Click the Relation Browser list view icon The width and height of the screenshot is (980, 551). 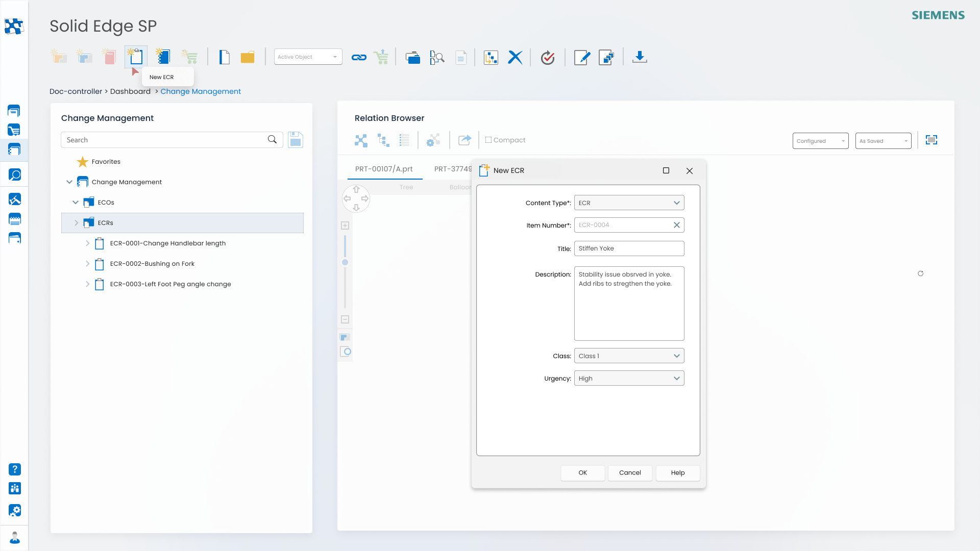[x=404, y=140]
